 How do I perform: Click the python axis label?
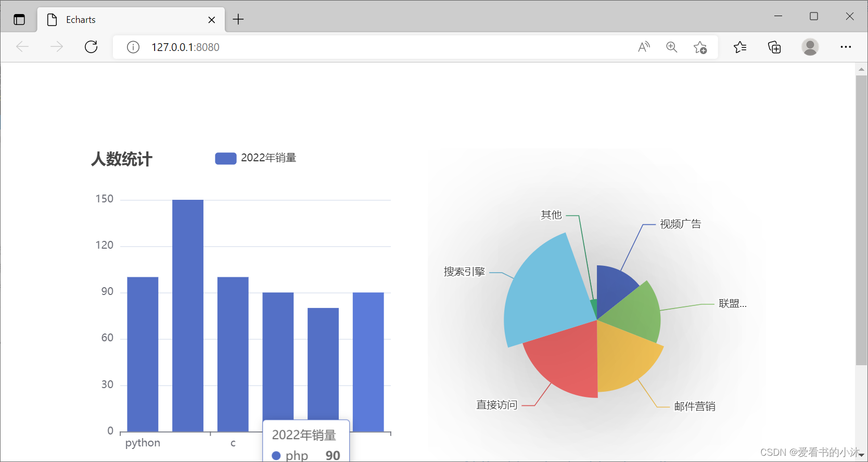143,443
